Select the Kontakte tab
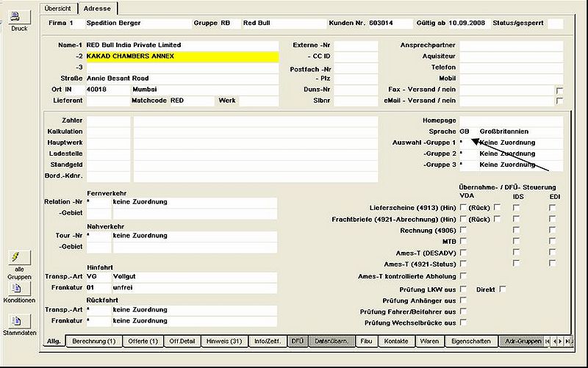Screen dimensions: 588x368 click(396, 342)
